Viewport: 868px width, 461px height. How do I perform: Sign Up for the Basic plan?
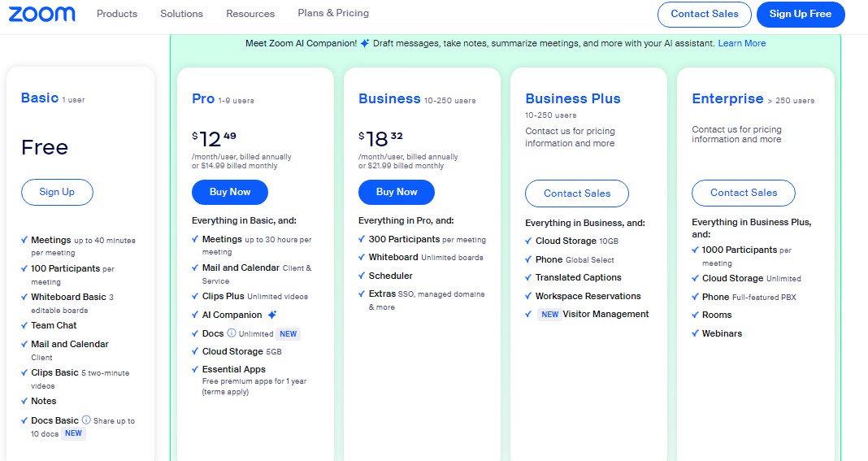coord(57,192)
